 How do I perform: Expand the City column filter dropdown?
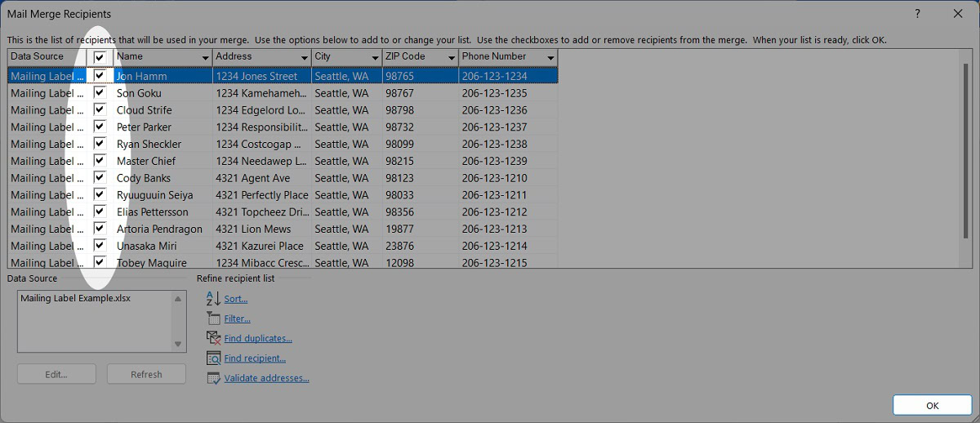373,57
